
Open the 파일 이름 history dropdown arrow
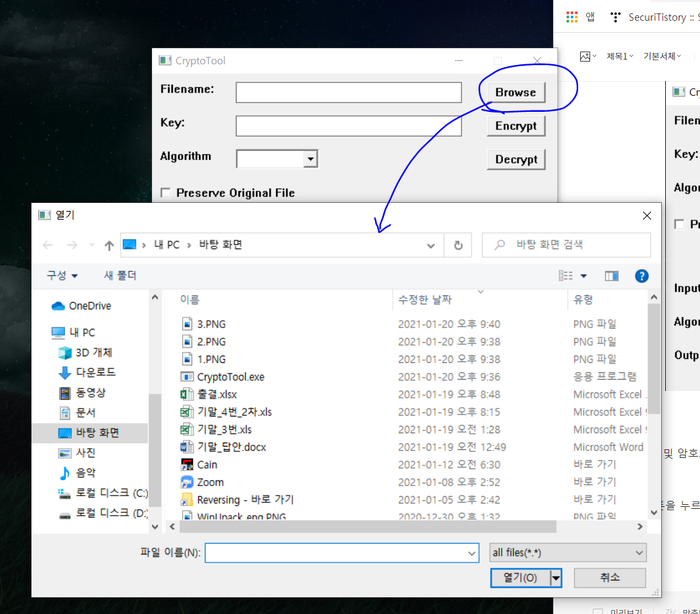pos(472,553)
